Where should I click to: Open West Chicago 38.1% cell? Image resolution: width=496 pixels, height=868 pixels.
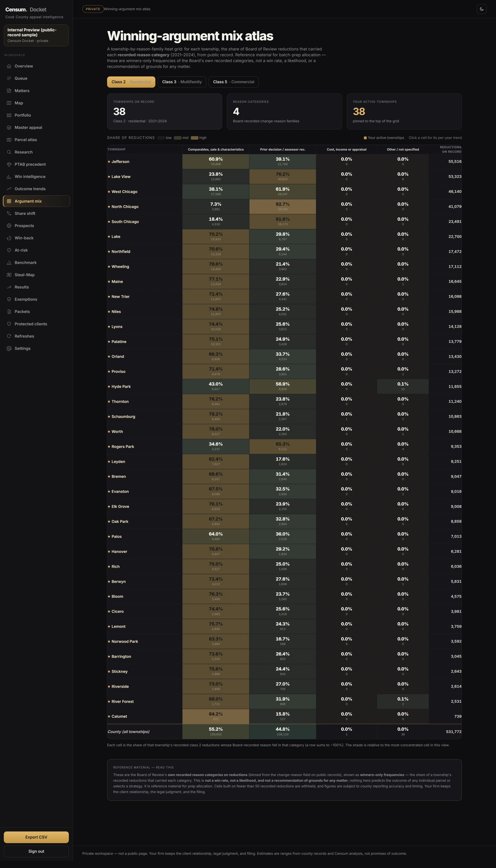pos(216,192)
